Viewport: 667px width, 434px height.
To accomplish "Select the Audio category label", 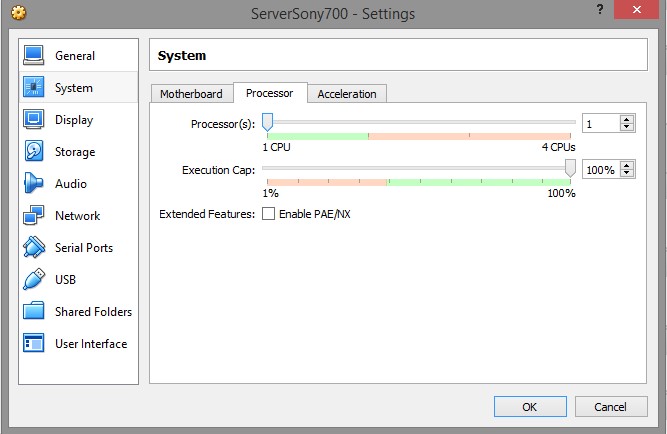I will [x=71, y=184].
